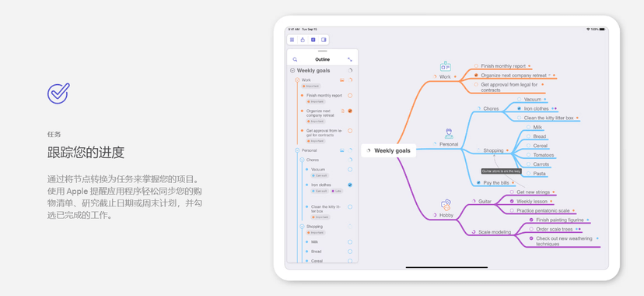The height and width of the screenshot is (296, 644).
Task: Select Check out new weathering techniques node
Action: click(564, 241)
